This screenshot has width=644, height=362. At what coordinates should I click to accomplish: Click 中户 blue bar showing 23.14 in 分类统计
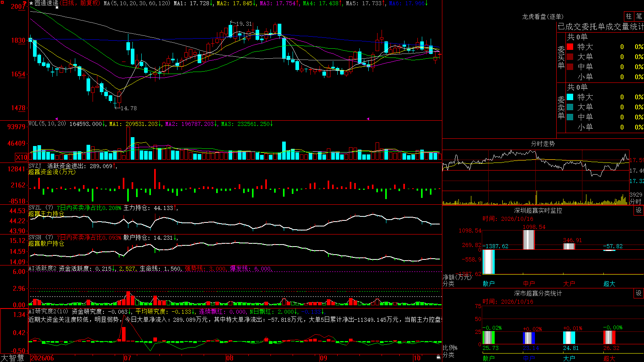(x=529, y=338)
